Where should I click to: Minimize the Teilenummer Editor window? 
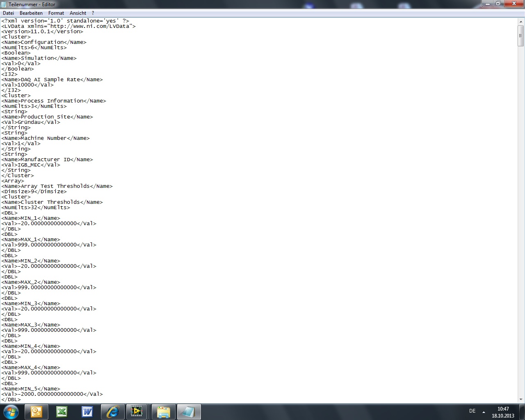(x=487, y=4)
